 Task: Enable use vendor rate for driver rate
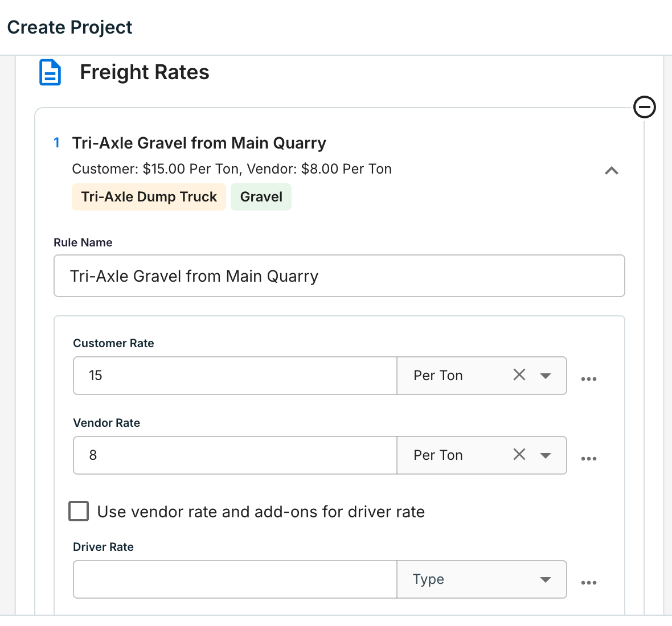[79, 511]
